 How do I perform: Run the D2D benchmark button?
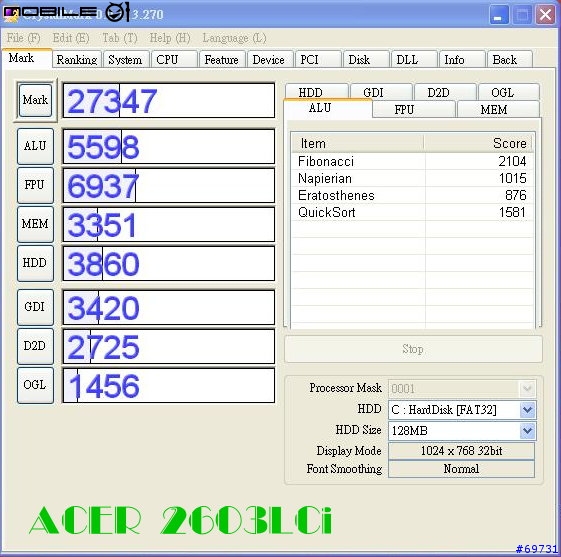click(35, 346)
